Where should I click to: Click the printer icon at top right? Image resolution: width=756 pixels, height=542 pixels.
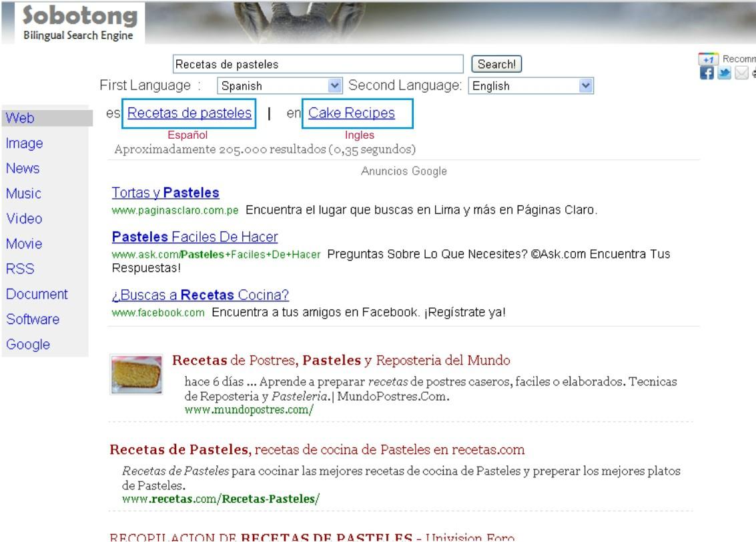click(x=754, y=72)
